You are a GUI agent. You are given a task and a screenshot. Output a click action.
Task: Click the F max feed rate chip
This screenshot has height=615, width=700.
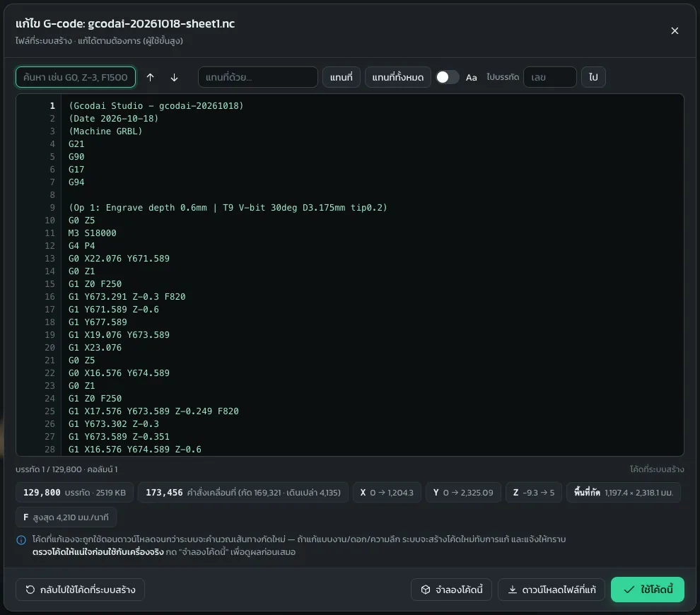(x=66, y=517)
